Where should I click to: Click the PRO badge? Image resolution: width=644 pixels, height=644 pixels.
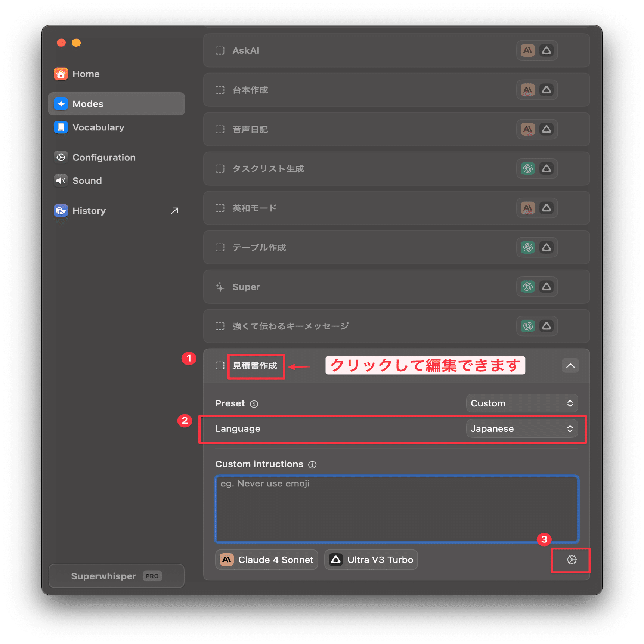tap(152, 576)
